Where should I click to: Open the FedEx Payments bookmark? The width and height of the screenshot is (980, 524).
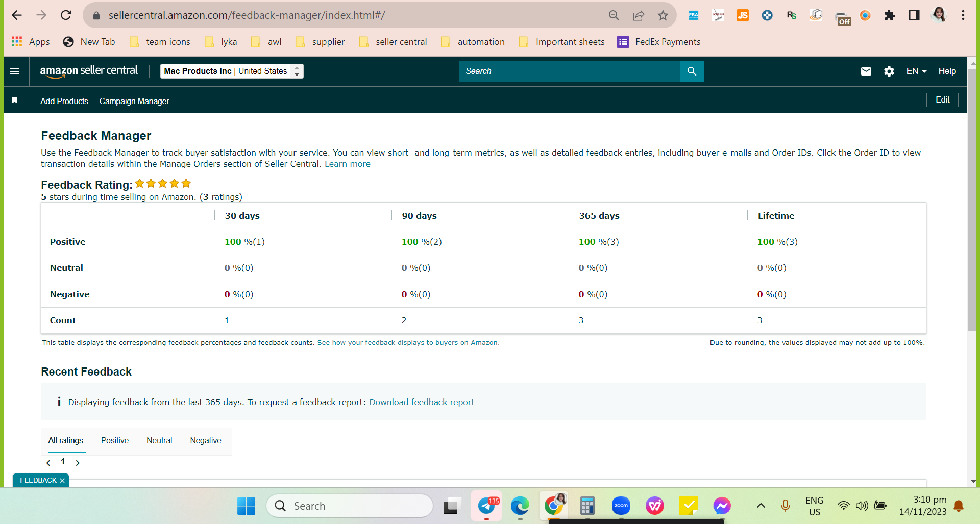click(x=659, y=42)
